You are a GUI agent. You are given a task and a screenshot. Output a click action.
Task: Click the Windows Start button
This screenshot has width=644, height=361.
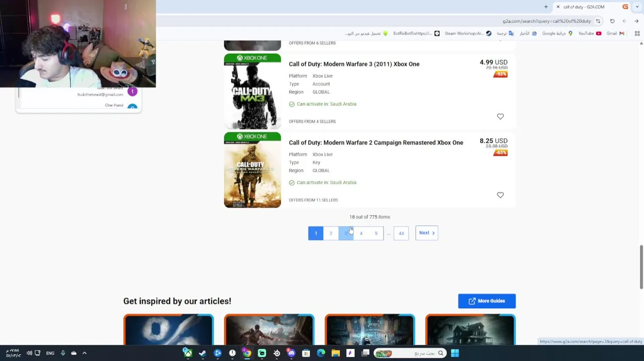[x=455, y=353]
